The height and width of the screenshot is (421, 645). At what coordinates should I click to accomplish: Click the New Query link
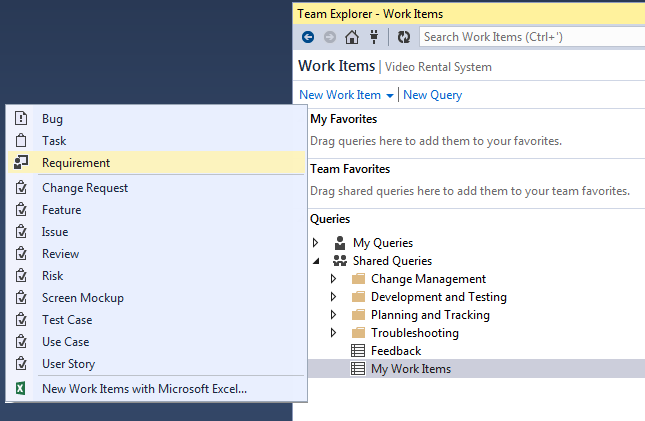tap(432, 95)
